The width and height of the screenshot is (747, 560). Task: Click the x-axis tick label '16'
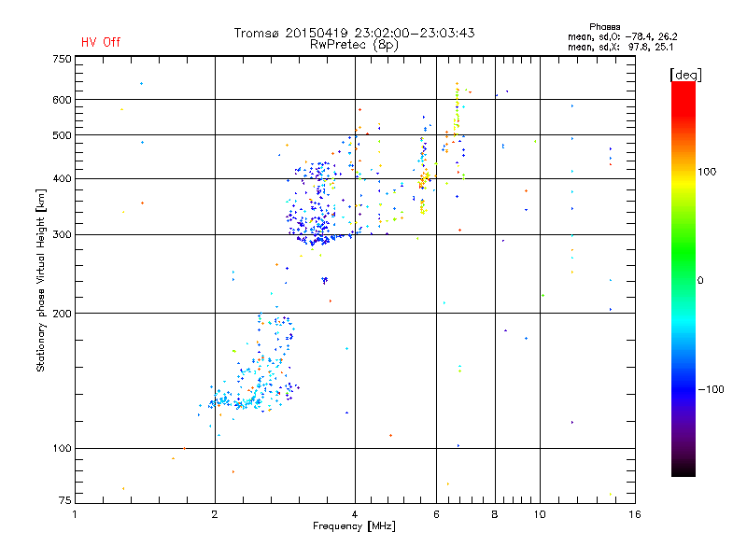point(635,514)
